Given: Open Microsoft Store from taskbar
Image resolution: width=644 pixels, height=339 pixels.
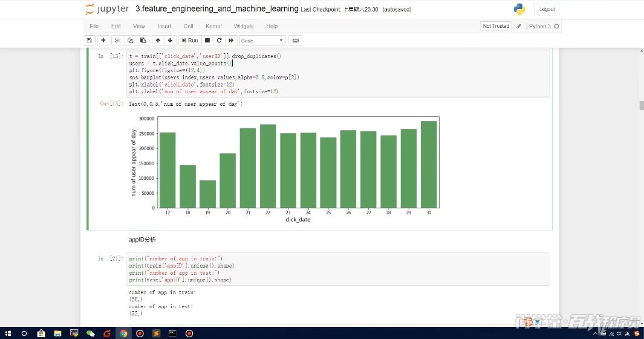Looking at the screenshot, I should coord(41,333).
